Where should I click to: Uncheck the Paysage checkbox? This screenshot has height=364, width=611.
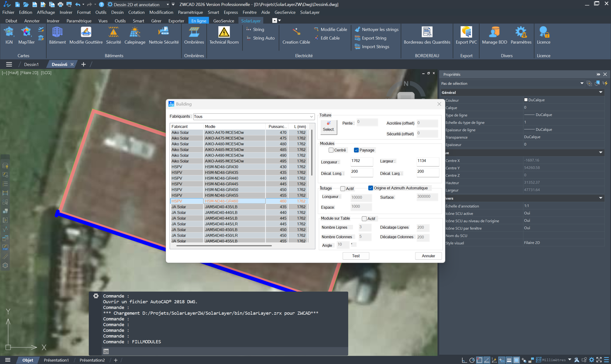click(356, 150)
